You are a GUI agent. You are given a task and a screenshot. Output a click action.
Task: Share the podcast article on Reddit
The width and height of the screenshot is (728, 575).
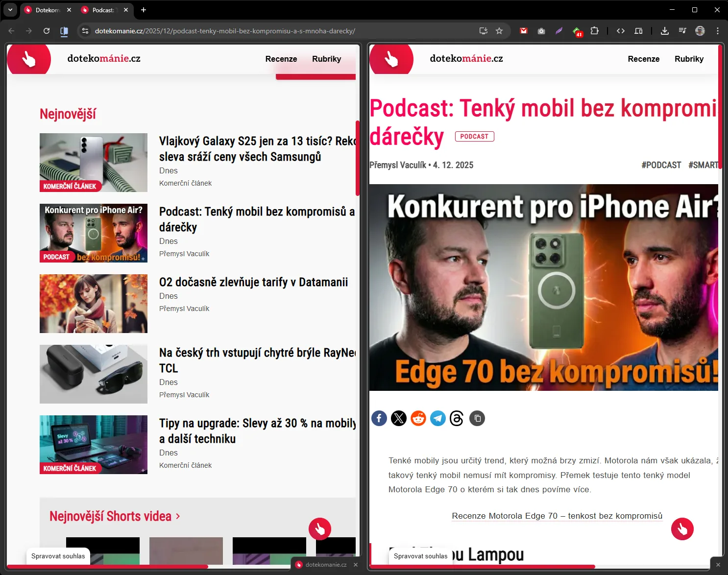418,418
